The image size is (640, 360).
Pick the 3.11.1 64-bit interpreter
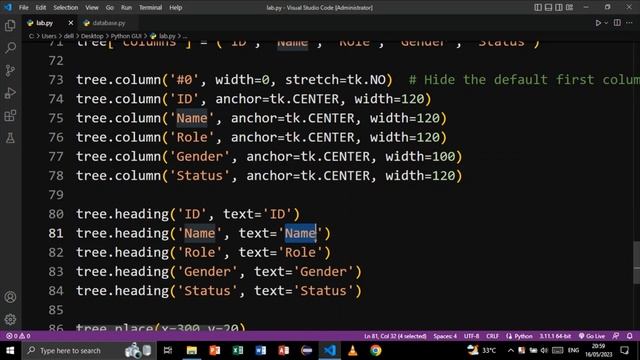tap(555, 336)
